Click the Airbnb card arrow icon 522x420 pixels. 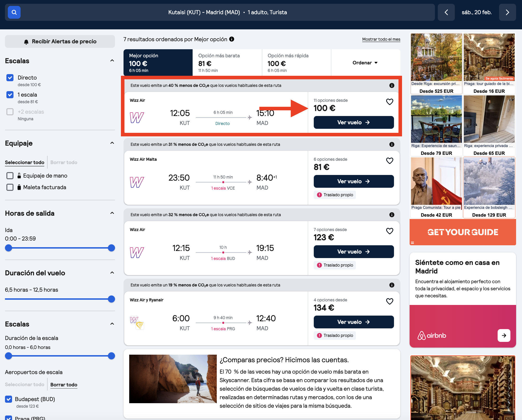pos(504,335)
